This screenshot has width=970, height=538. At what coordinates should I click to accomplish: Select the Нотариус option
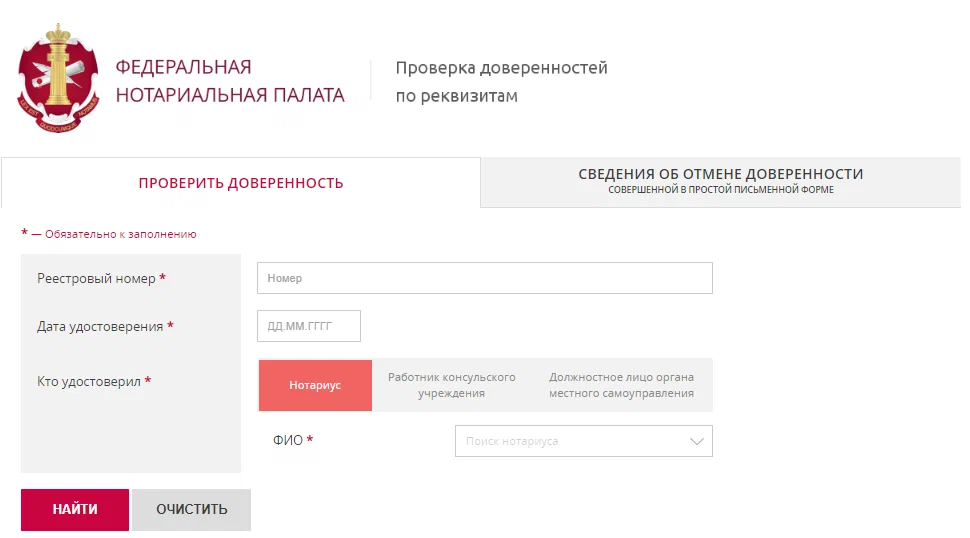315,385
